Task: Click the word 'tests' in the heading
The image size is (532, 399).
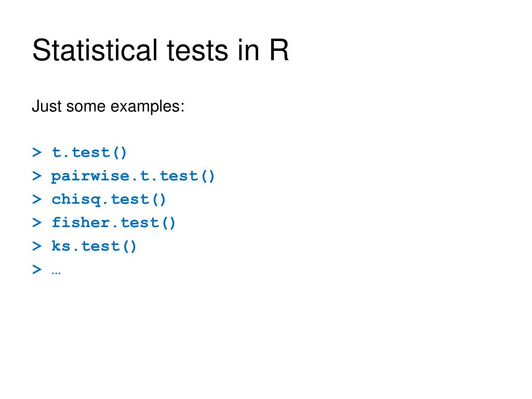Action: 197,51
